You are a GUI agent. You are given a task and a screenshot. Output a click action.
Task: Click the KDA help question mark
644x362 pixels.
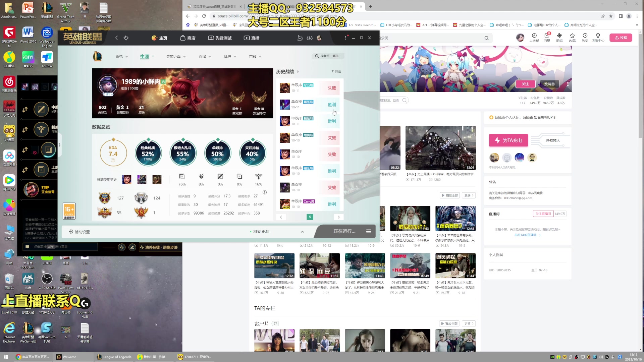tap(113, 160)
